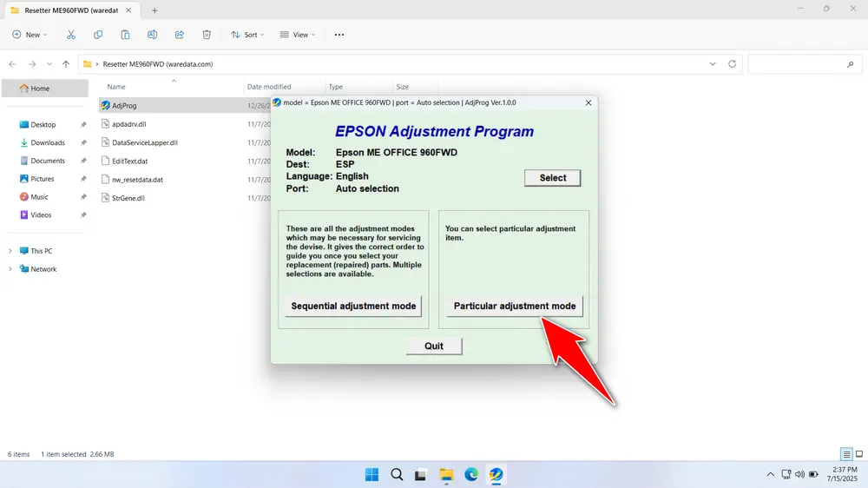Image resolution: width=868 pixels, height=488 pixels.
Task: Open taskbar Search
Action: (397, 475)
